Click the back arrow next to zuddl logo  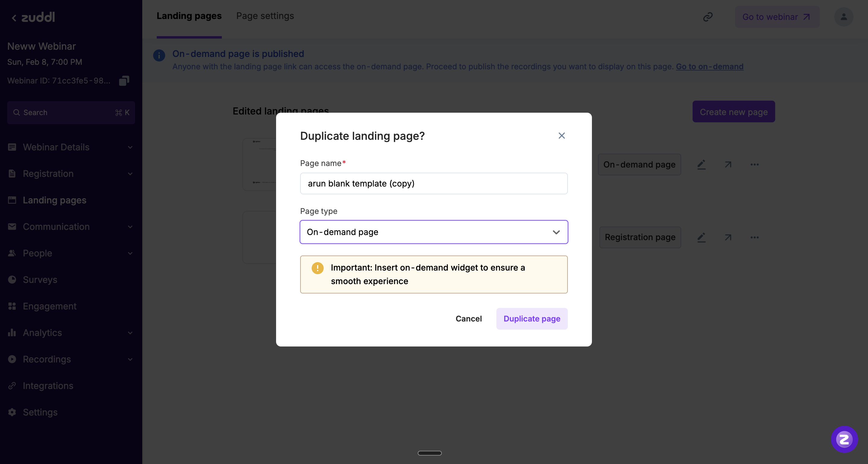click(14, 17)
